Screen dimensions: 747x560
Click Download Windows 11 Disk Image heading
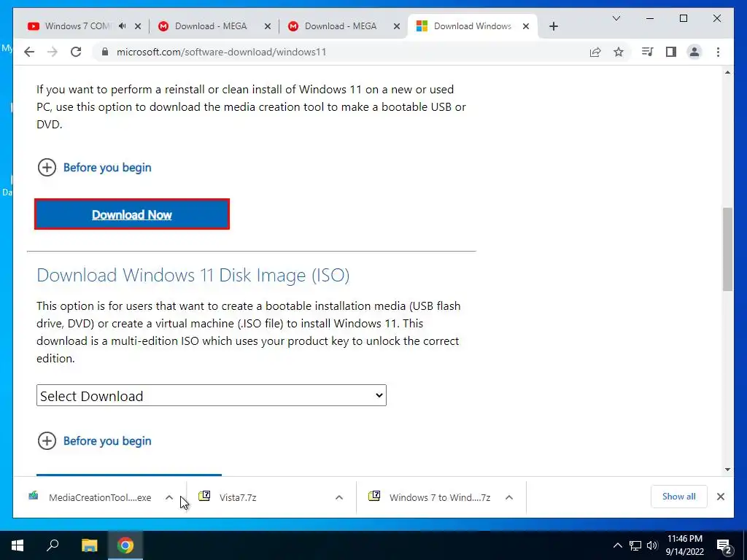(x=193, y=275)
